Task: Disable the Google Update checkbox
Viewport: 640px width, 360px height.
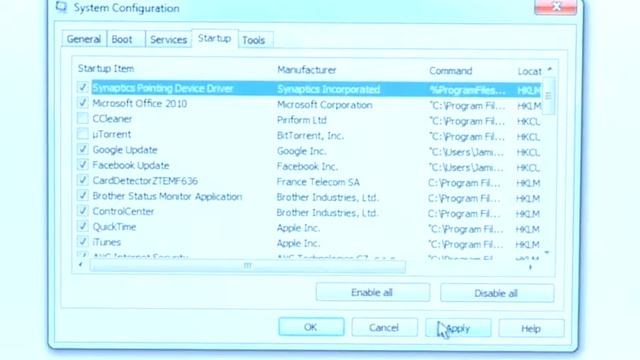Action: pyautogui.click(x=82, y=149)
